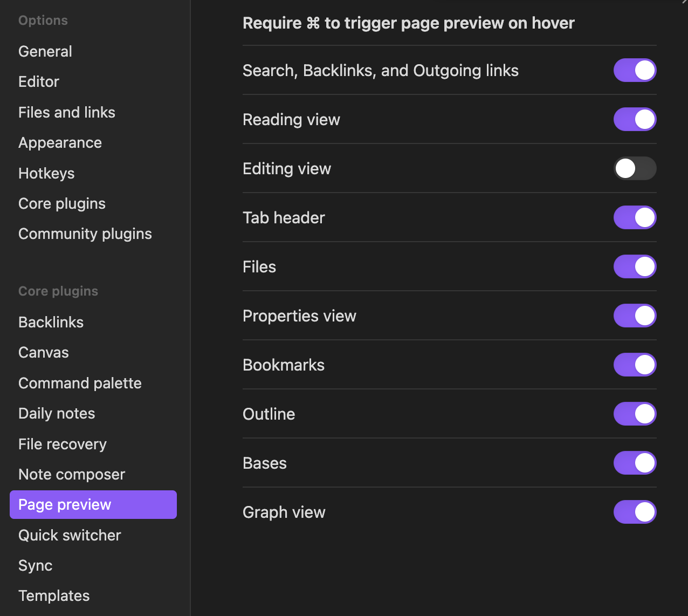Open the General options tab
688x616 pixels.
[45, 51]
